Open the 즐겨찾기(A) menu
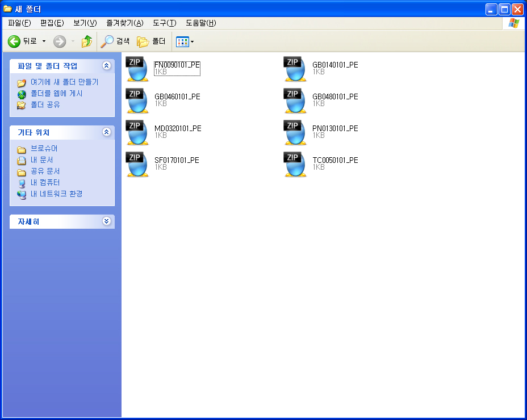The height and width of the screenshot is (420, 527). pos(125,23)
